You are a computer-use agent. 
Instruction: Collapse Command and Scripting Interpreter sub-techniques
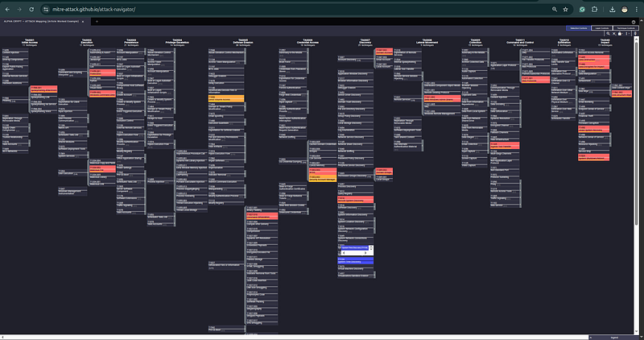tap(89, 73)
